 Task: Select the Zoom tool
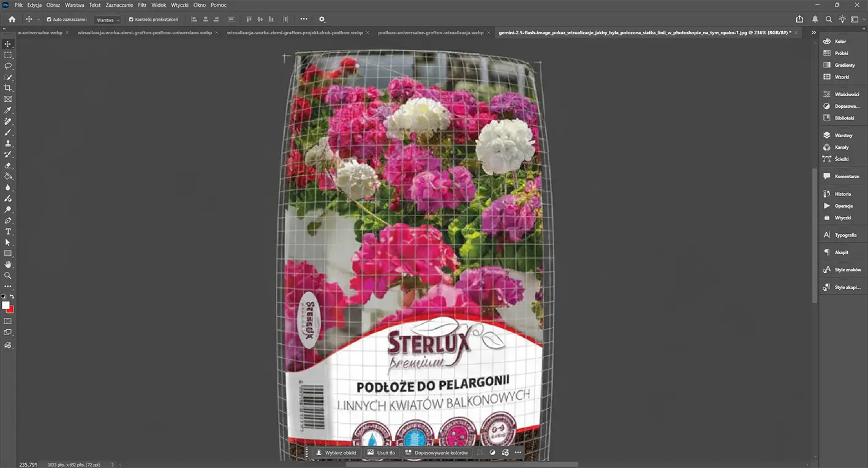[x=8, y=276]
